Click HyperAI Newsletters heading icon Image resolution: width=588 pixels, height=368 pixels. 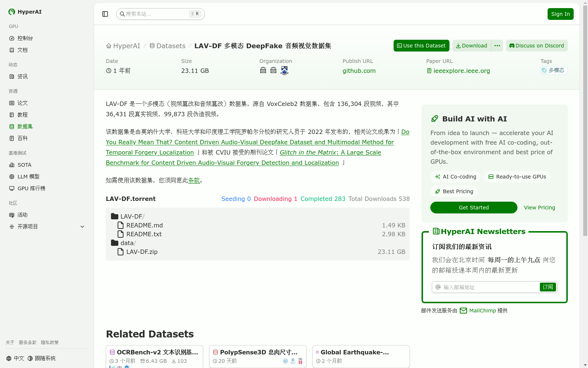click(x=436, y=231)
